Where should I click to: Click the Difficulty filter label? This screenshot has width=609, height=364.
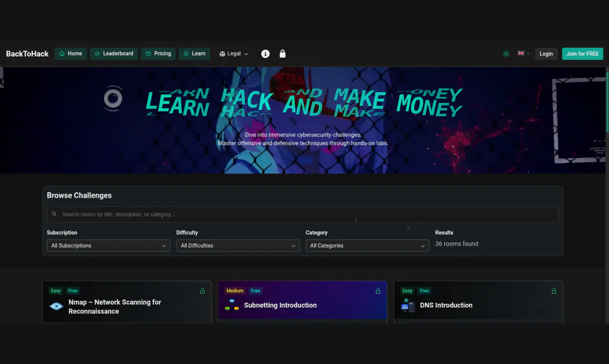187,233
